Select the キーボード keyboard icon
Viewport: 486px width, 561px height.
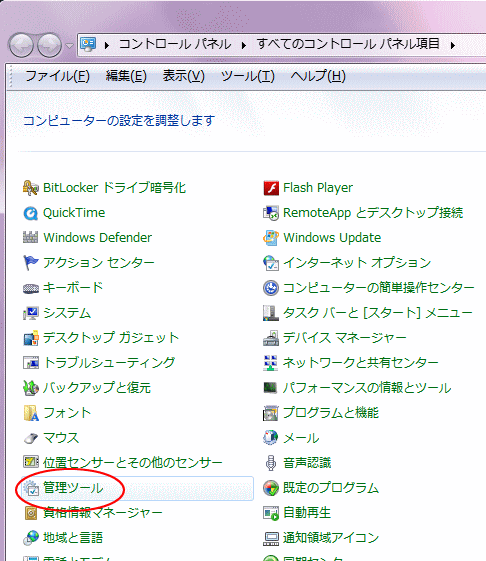[x=30, y=288]
